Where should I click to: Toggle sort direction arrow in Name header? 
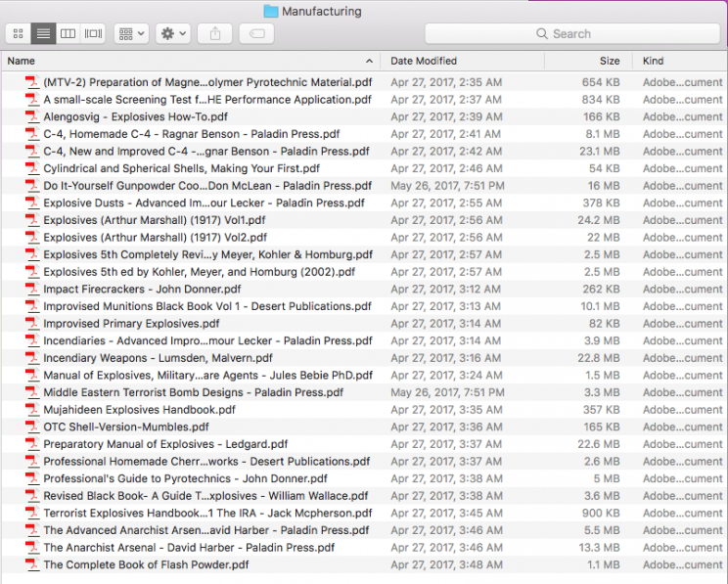click(x=369, y=61)
